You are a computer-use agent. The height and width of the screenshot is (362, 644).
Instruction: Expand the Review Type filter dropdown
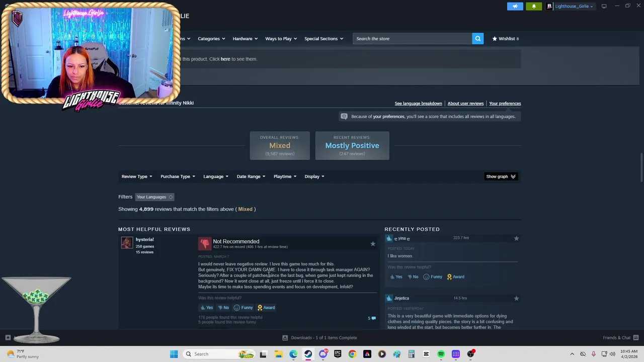[x=137, y=176]
